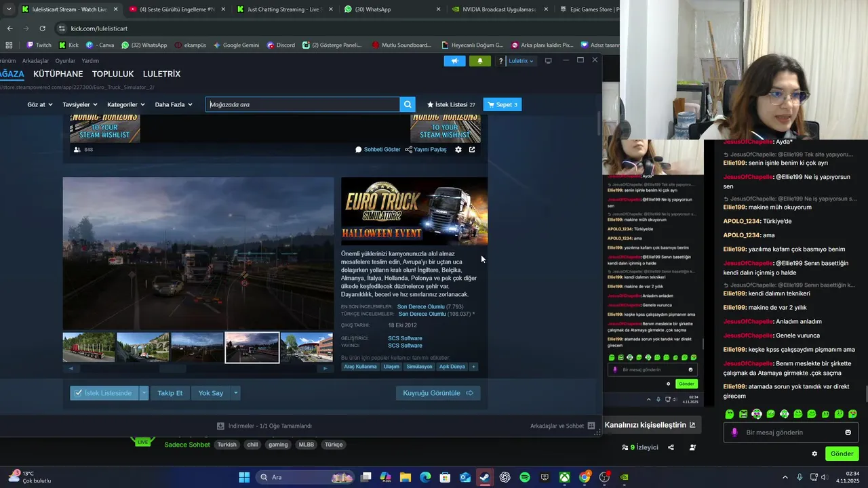This screenshot has width=868, height=488.
Task: Click the Steam store search magnifier icon
Action: tap(408, 104)
